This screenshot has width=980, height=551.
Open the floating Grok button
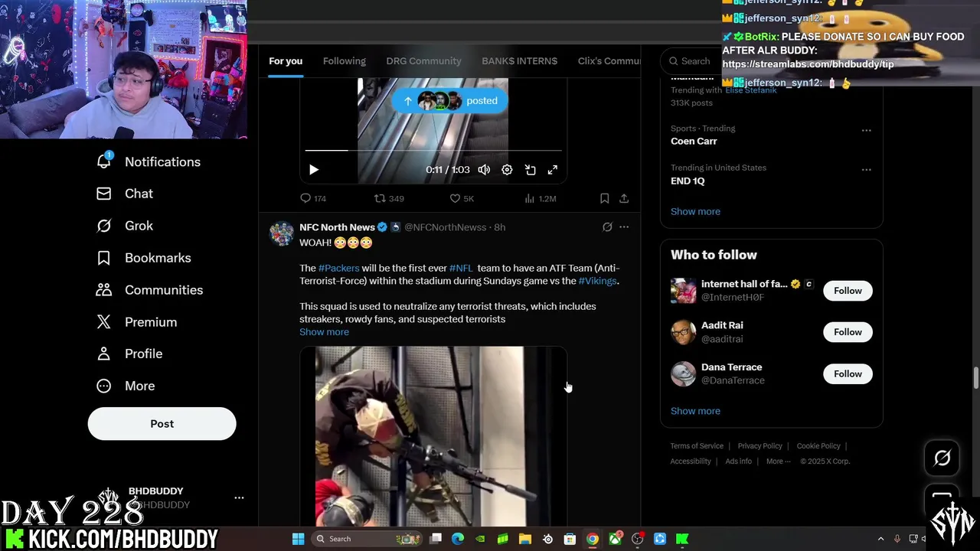(942, 458)
